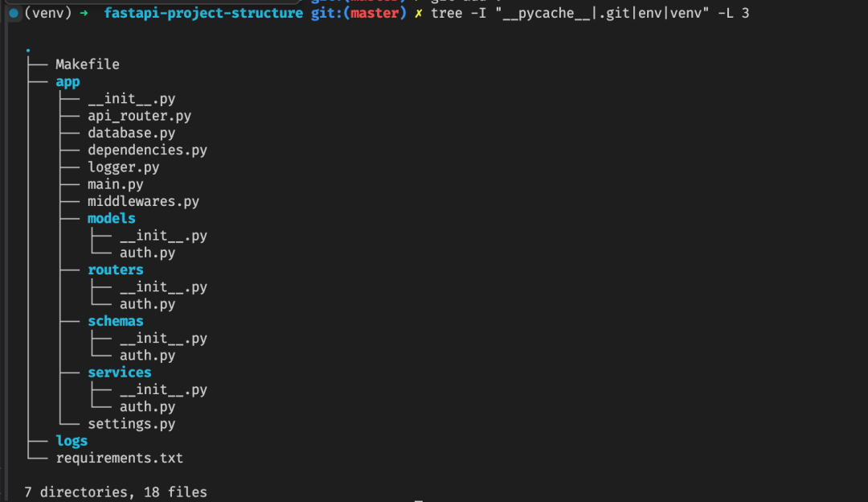
Task: Click api_router.py in the tree
Action: coord(139,116)
